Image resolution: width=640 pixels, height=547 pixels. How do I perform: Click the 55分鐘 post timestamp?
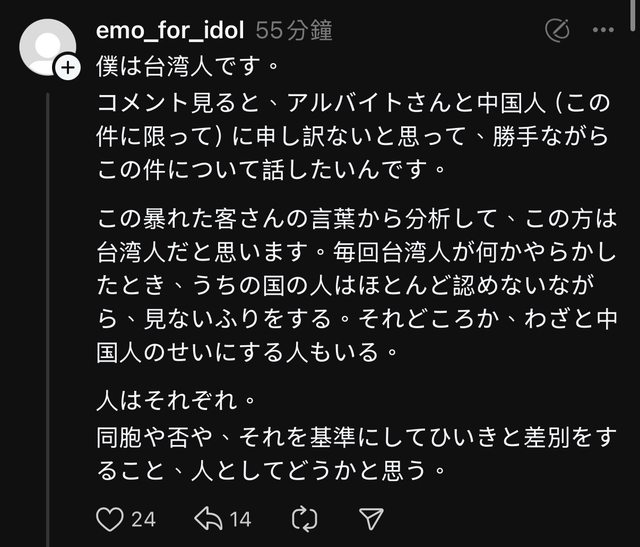click(x=293, y=31)
